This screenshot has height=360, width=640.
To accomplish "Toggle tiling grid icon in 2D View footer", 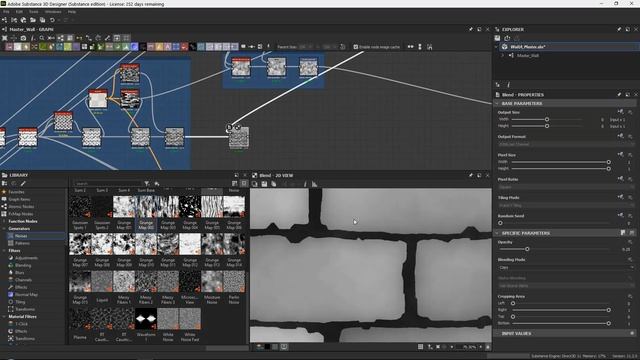I will 420,347.
